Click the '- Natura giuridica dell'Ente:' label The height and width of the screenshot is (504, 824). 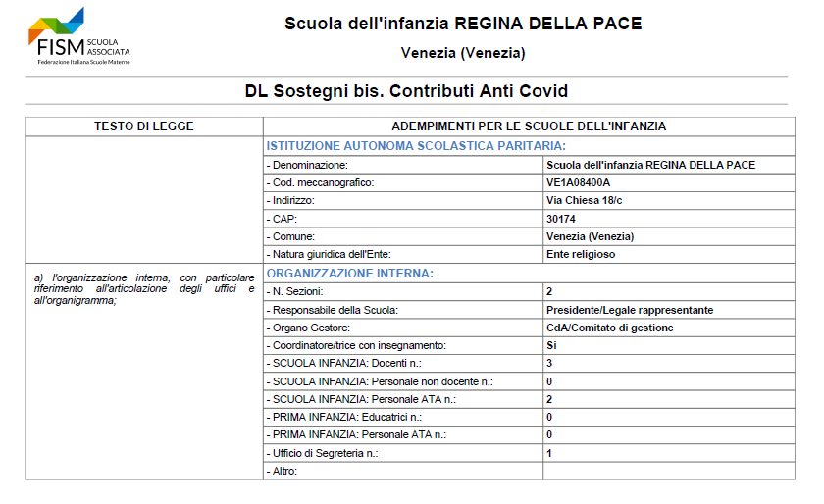pos(329,254)
